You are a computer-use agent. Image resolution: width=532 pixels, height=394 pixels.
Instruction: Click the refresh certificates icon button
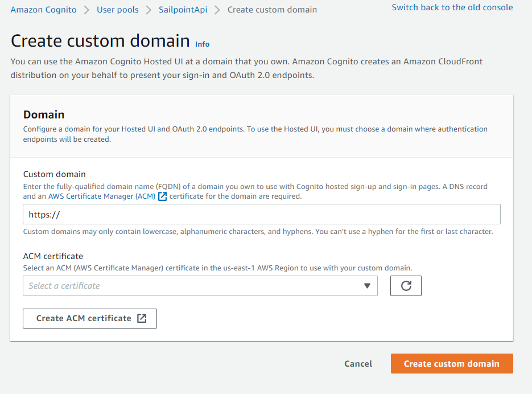click(x=406, y=286)
